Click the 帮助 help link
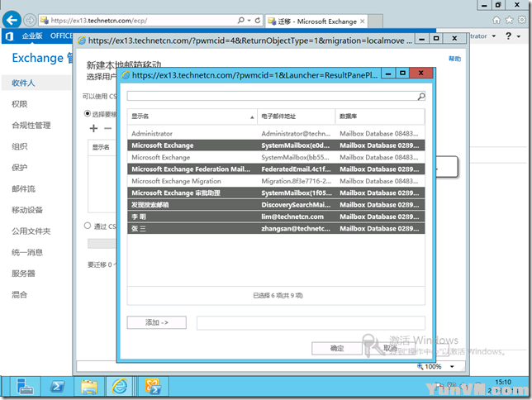The width and height of the screenshot is (532, 400). pyautogui.click(x=454, y=59)
